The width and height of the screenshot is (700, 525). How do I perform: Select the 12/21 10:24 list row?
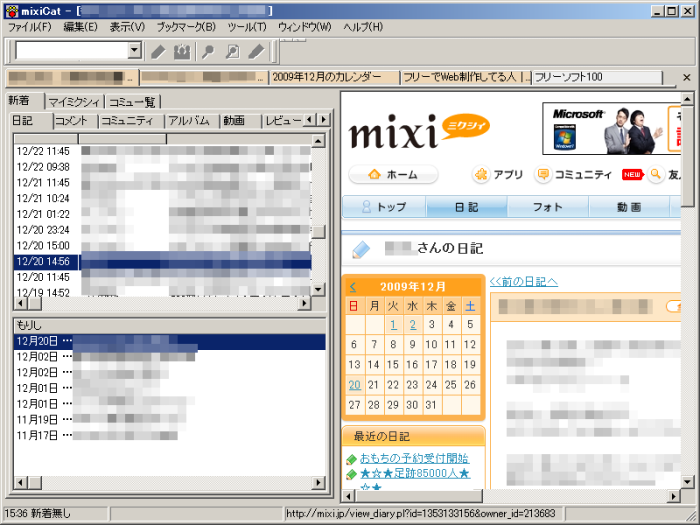pos(162,198)
